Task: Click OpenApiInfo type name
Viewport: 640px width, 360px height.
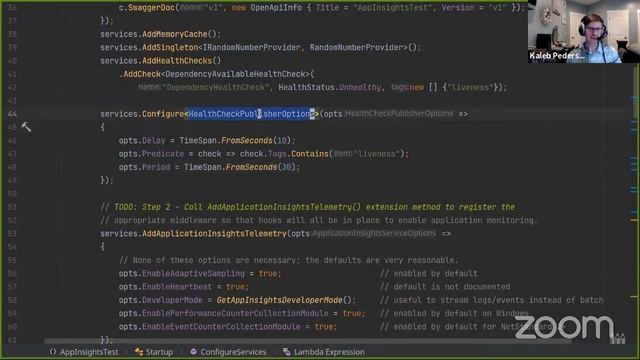Action: (x=276, y=8)
